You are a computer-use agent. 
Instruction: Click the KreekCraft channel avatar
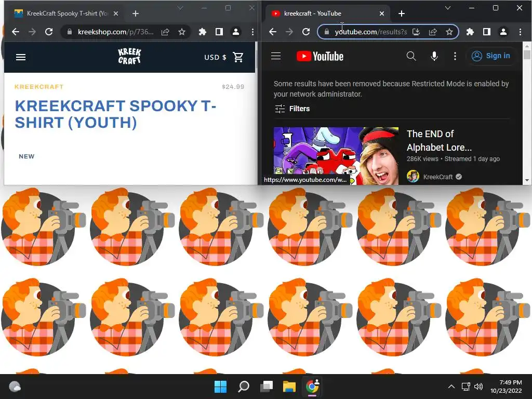(x=413, y=177)
